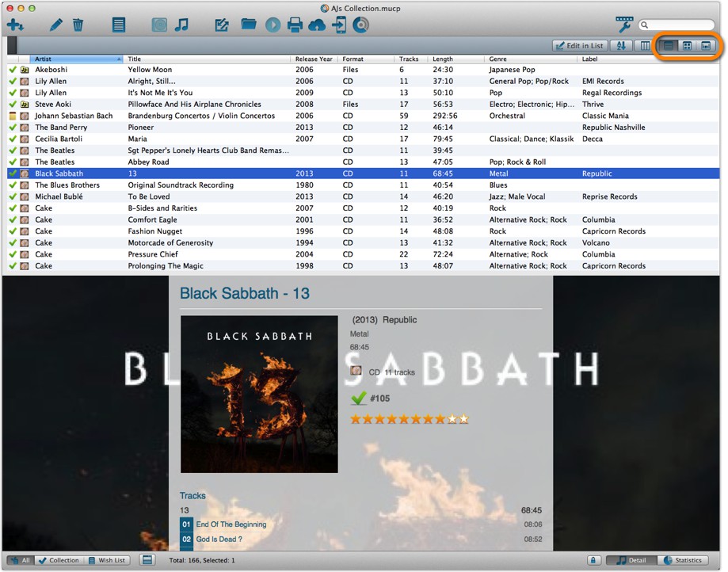Switch to list view mode
Screen dimensions: 728x572
click(669, 45)
